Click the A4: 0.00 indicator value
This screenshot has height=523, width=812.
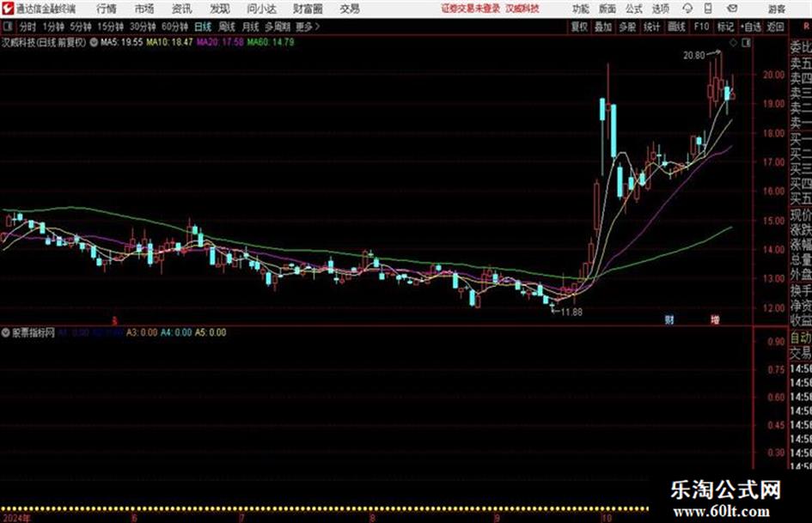point(176,332)
